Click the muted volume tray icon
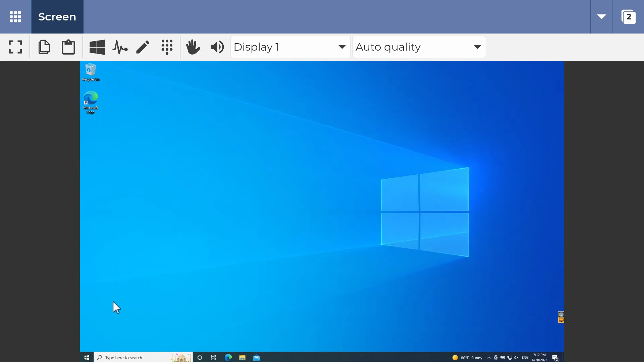The image size is (644, 362). click(x=516, y=358)
